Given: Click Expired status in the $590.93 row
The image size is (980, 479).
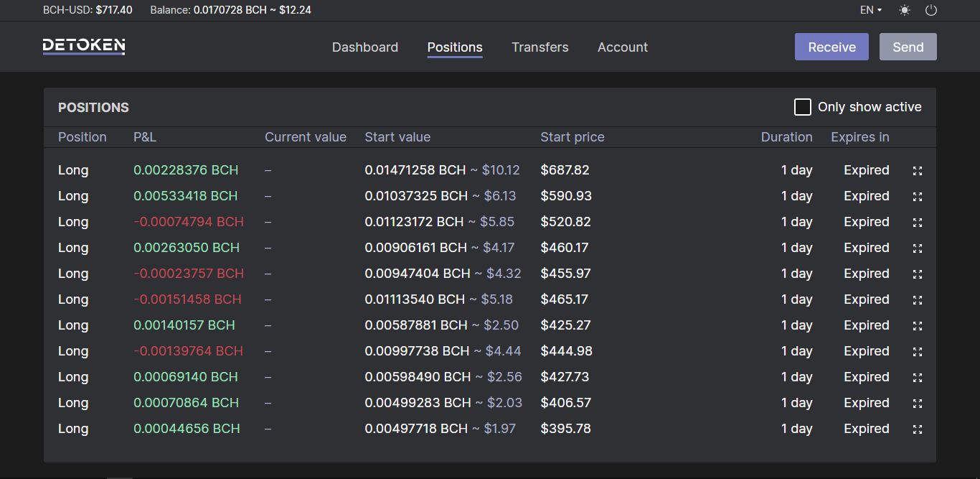Looking at the screenshot, I should pyautogui.click(x=867, y=196).
